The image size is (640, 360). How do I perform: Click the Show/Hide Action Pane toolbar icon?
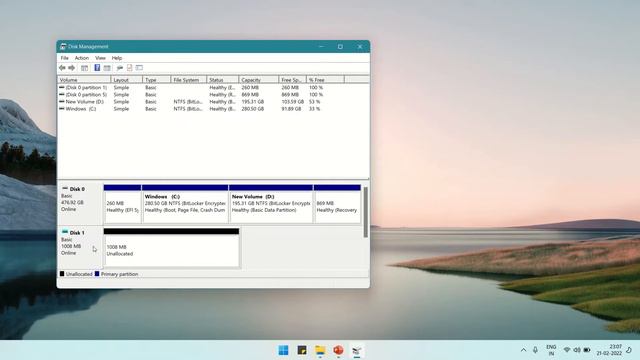[x=107, y=68]
